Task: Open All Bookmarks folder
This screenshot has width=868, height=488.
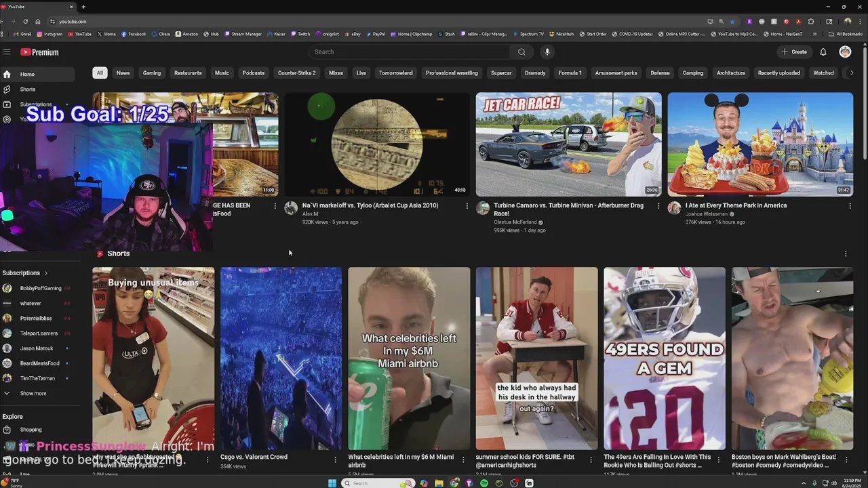Action: pos(846,34)
